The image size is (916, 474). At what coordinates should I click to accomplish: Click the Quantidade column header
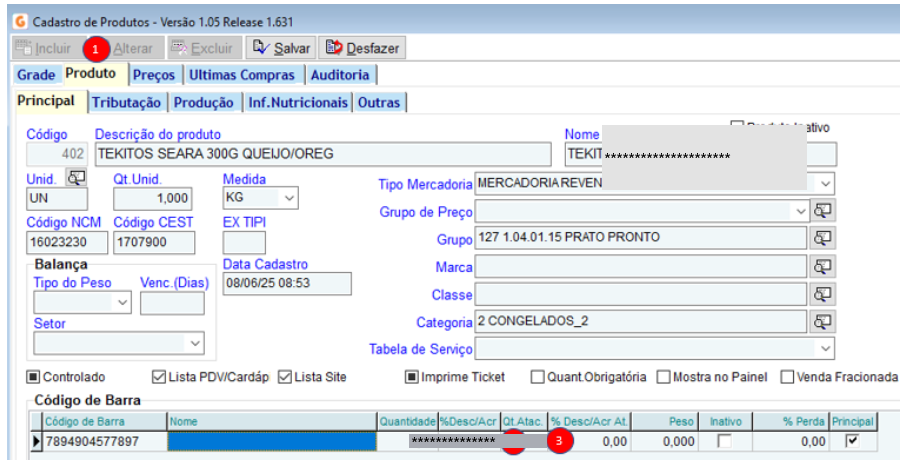point(408,421)
